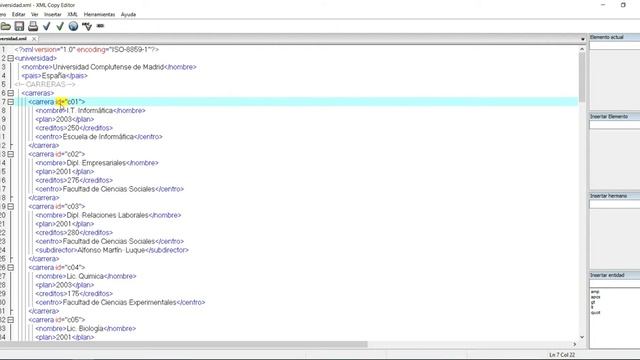
Task: Collapse the carrera c04 fold marker
Action: 11,268
